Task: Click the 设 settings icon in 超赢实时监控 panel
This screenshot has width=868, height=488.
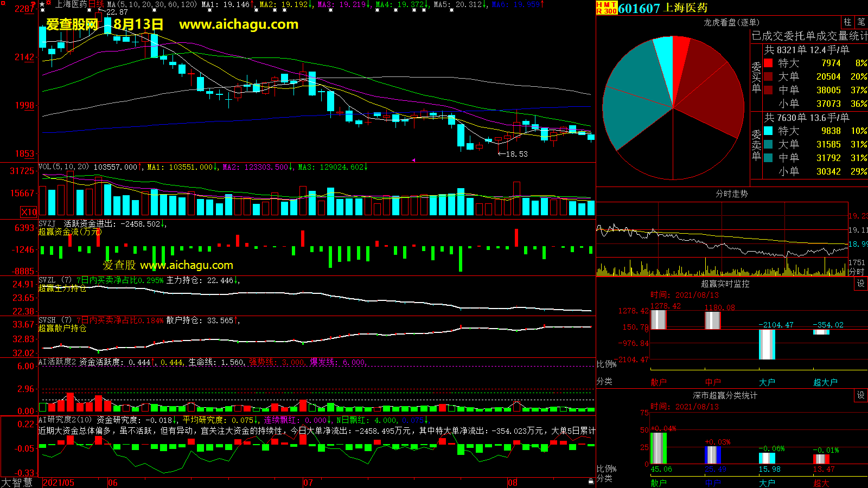Action: 861,284
